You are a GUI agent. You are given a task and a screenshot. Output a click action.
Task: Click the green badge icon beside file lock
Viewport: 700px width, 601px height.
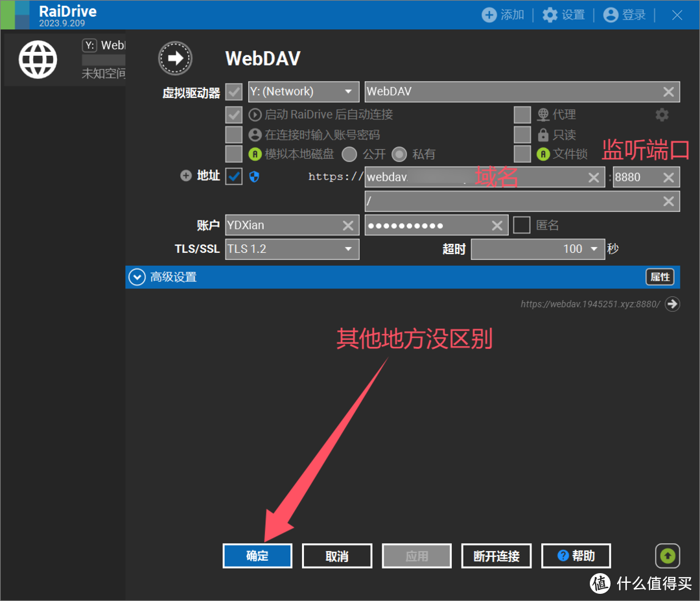pos(543,154)
